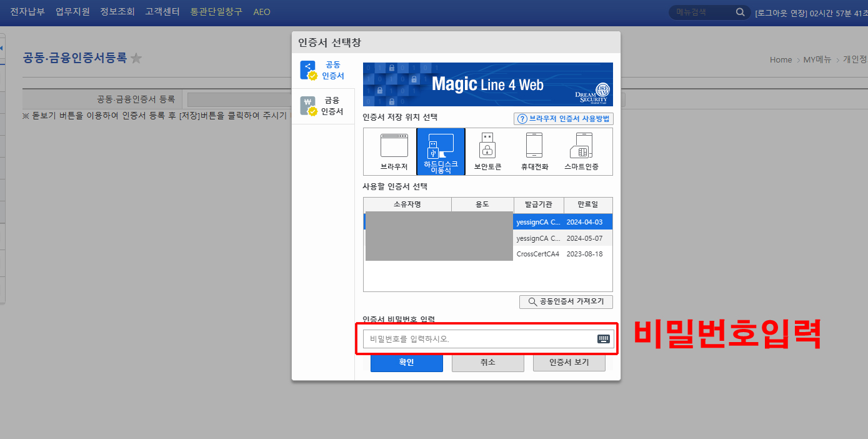Screen dimensions: 868x439
Task: Open the 고객센터 menu
Action: tap(162, 11)
